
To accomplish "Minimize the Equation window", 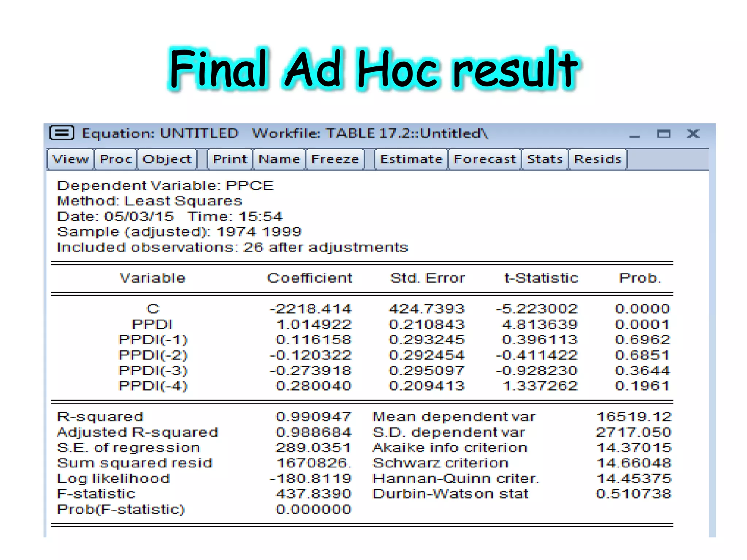I will 634,134.
